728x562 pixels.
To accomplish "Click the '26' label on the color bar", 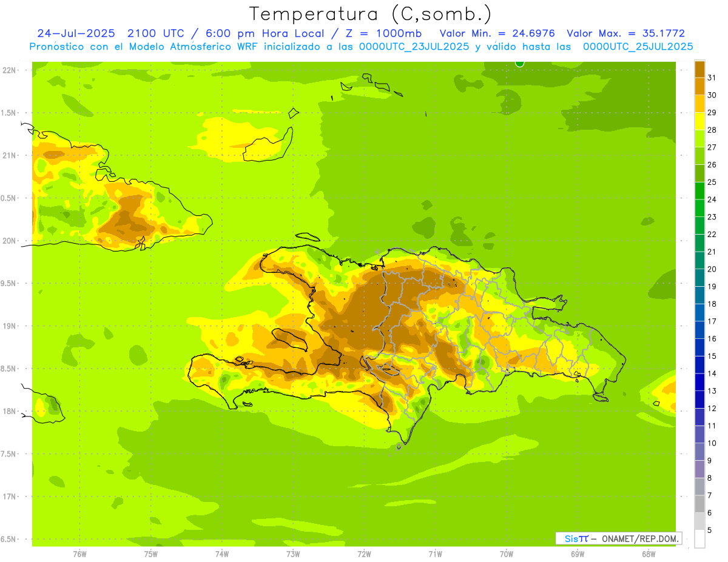I will point(712,164).
